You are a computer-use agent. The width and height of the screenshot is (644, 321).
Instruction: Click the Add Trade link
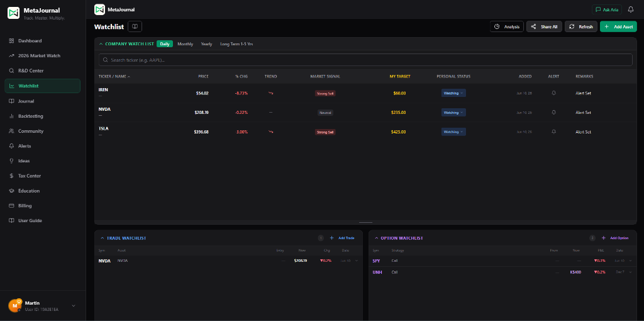(x=347, y=238)
